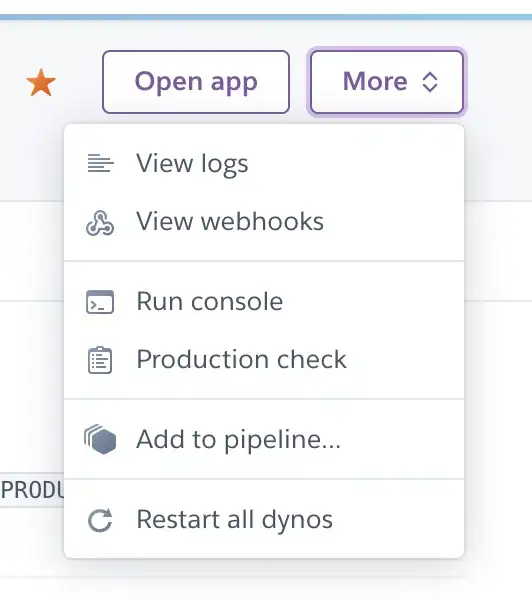
Task: Click the webhooks icon
Action: point(100,223)
